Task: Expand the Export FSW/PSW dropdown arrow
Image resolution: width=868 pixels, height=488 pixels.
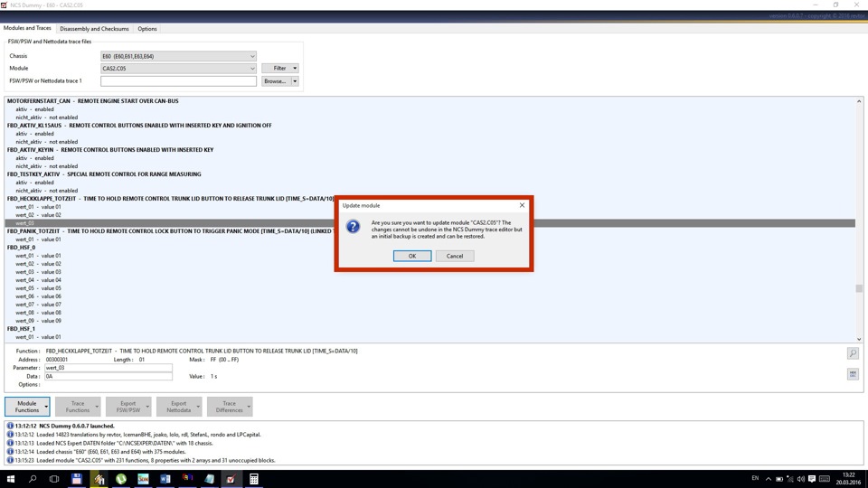Action: tap(147, 407)
